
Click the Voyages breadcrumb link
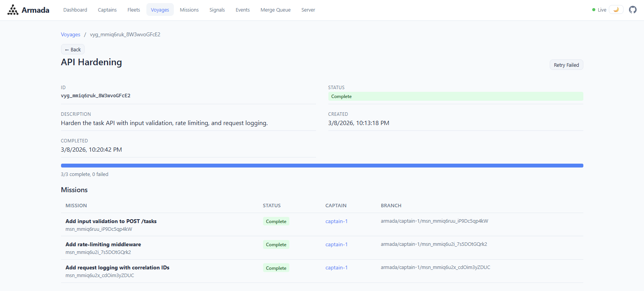[x=70, y=35]
